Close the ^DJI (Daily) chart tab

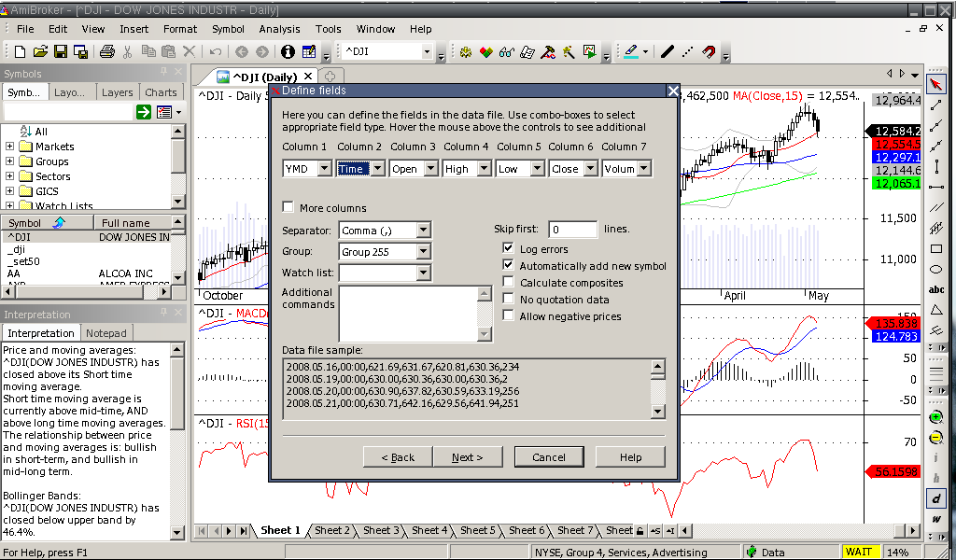(x=308, y=77)
